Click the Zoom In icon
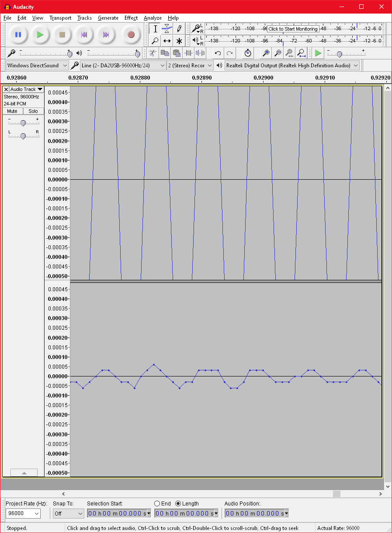The width and height of the screenshot is (392, 533). tap(266, 53)
